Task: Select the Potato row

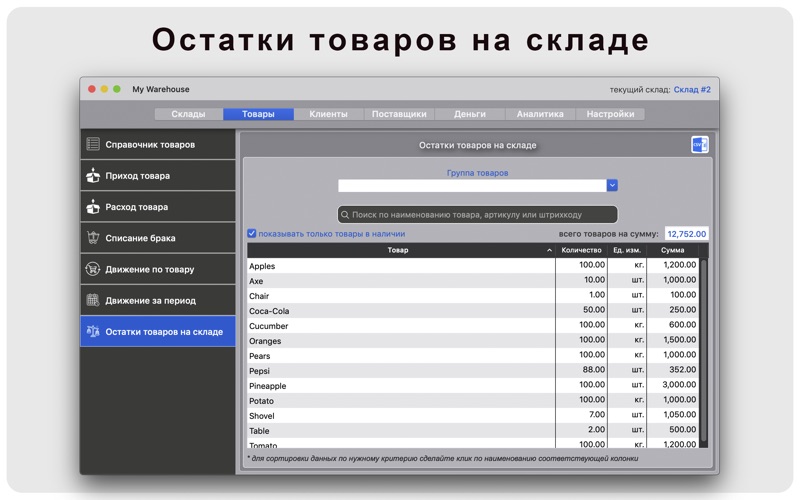Action: click(x=473, y=400)
